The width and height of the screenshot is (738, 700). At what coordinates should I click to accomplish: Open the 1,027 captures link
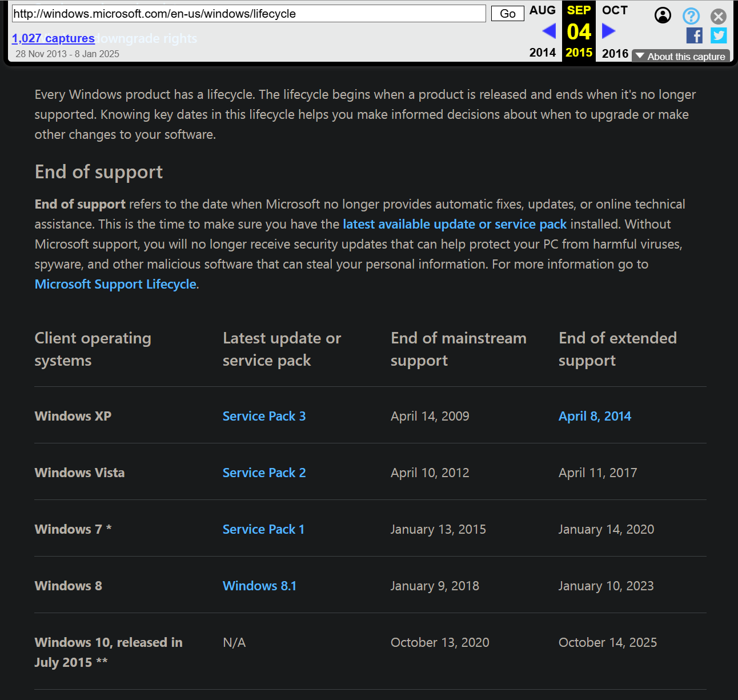(53, 38)
